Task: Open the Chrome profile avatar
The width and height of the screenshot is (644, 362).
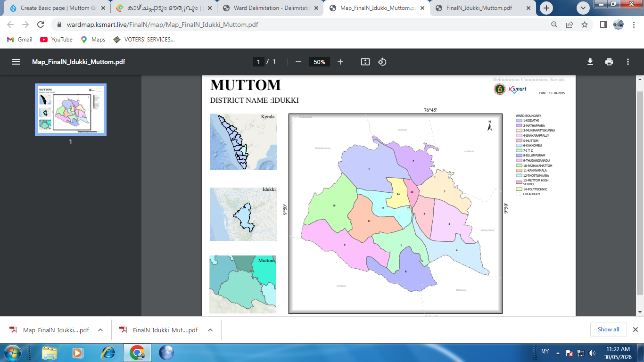Action: 618,25
